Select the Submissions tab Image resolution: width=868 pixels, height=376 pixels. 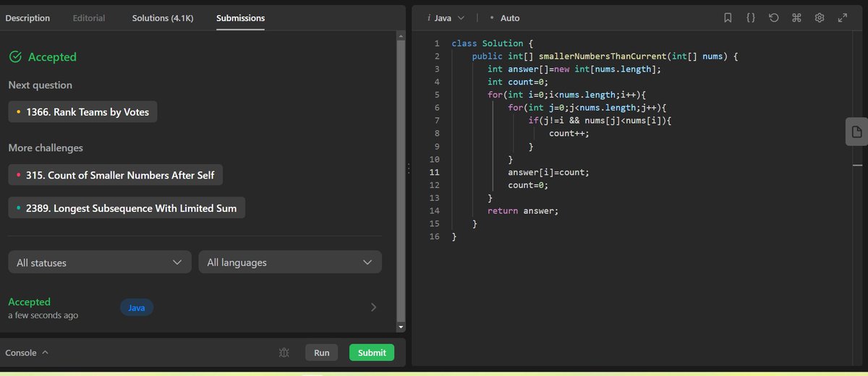(240, 18)
